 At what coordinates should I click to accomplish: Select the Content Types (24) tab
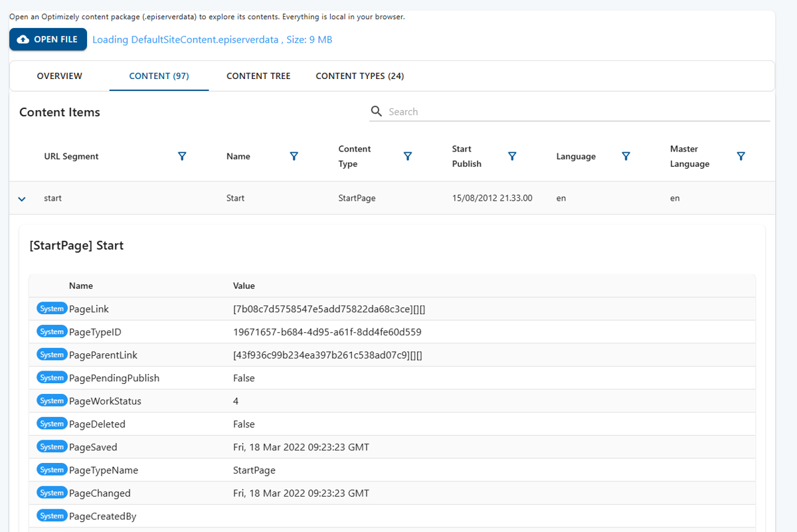click(x=359, y=76)
